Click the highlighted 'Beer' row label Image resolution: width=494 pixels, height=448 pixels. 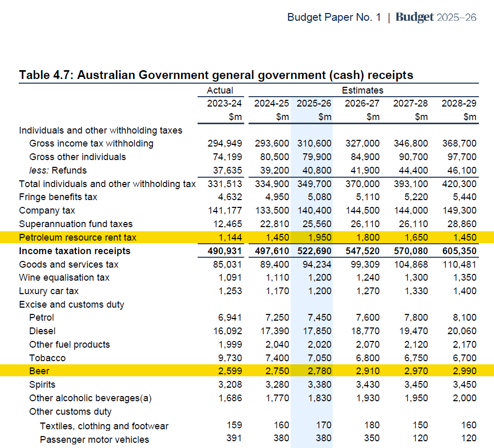click(x=39, y=372)
